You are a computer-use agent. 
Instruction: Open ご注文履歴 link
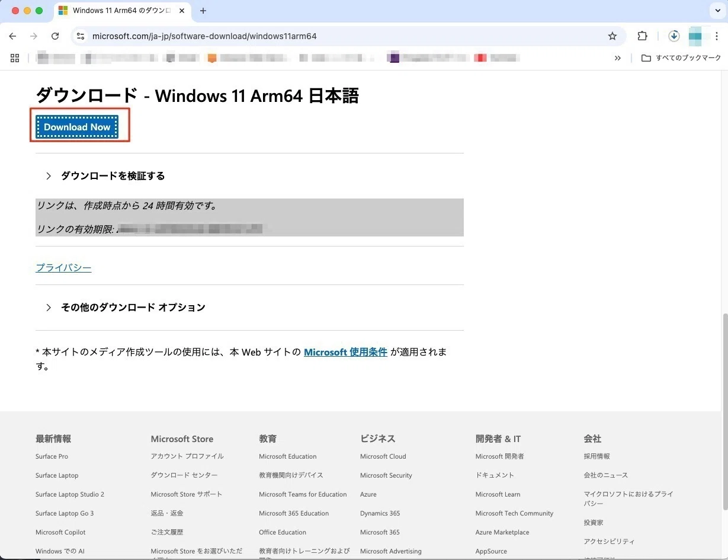(167, 532)
